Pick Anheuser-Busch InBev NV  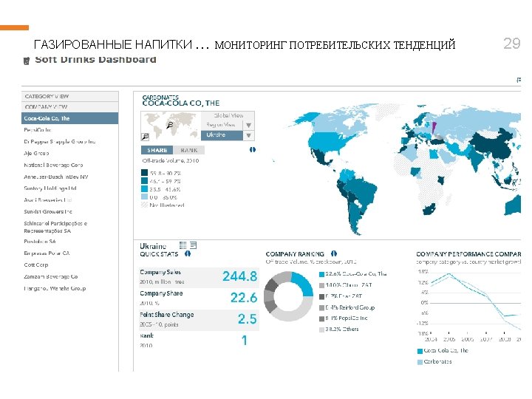[x=56, y=177]
